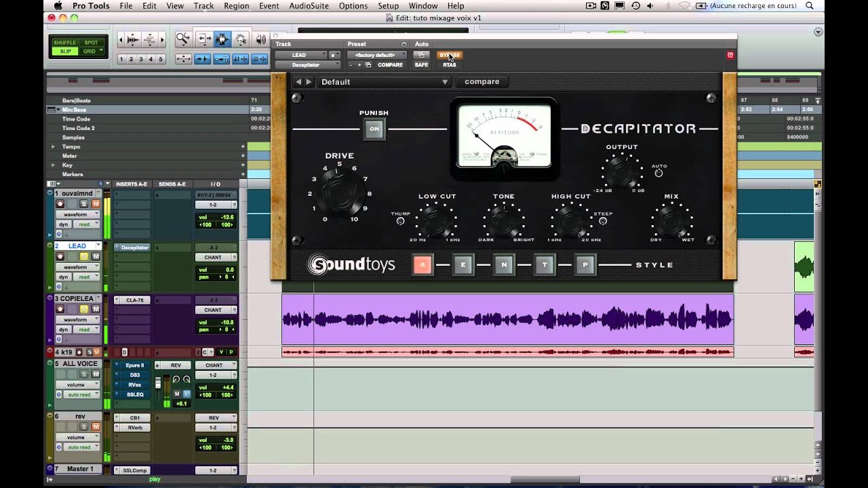Solo the LEAD track
This screenshot has width=868, height=488.
coord(84,256)
